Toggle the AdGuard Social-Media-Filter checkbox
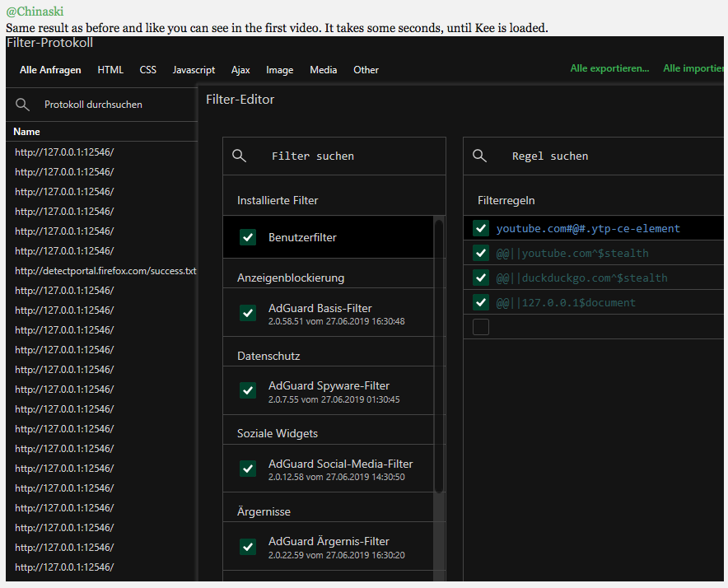The height and width of the screenshot is (588, 728). (248, 468)
